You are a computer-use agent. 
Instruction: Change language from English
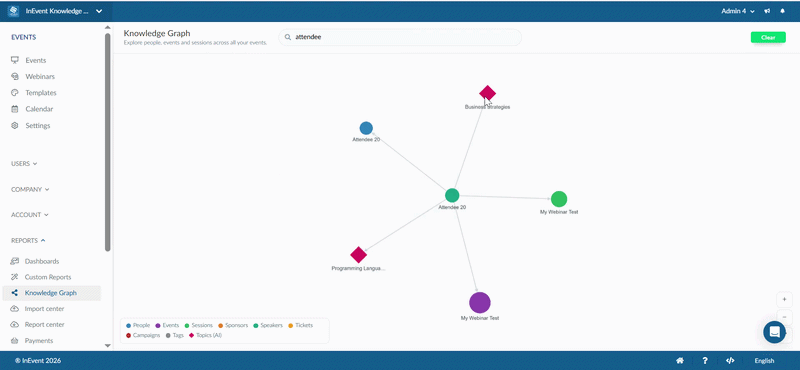click(764, 361)
